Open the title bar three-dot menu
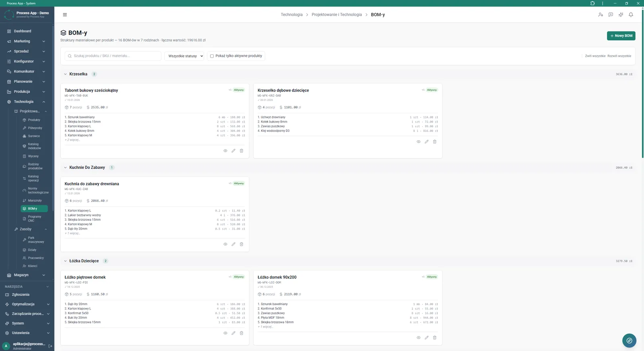The height and width of the screenshot is (351, 644). 603,3
